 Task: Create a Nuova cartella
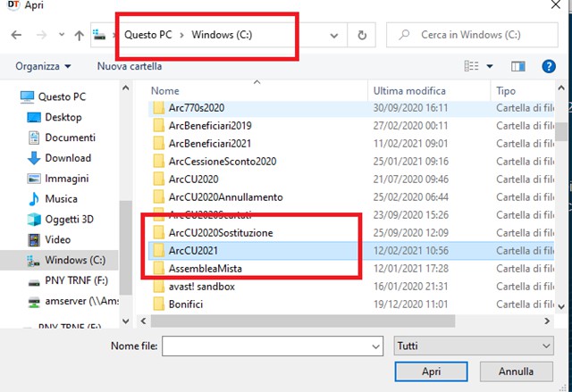point(130,66)
